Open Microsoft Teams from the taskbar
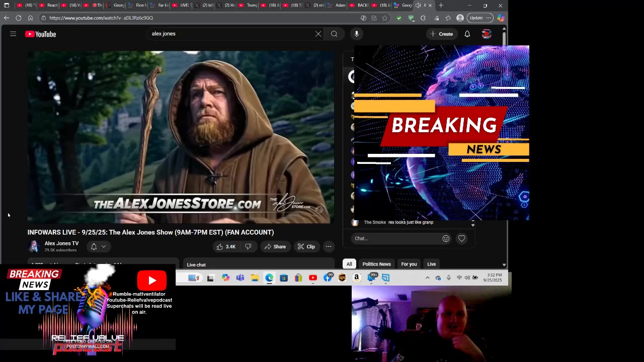644x362 pixels. tap(240, 278)
